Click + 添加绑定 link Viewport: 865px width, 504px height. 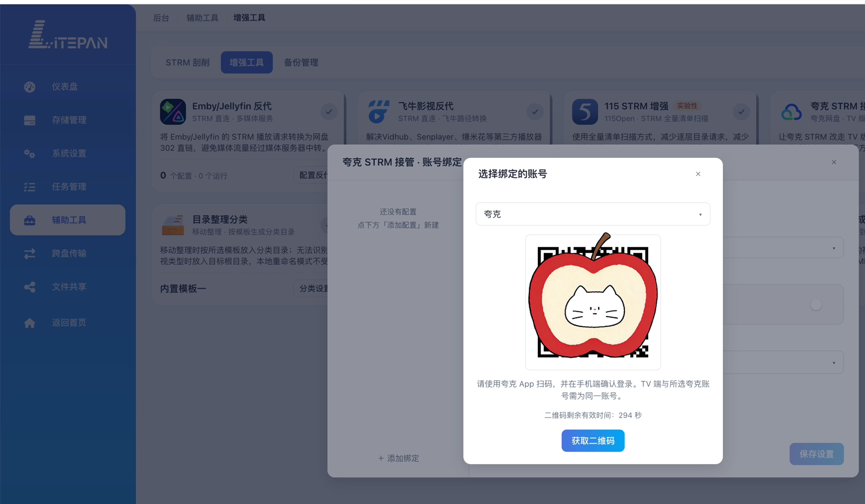[x=398, y=458]
